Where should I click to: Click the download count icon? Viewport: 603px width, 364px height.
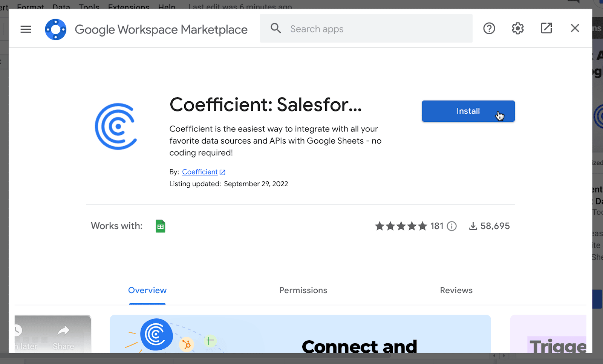click(x=473, y=226)
